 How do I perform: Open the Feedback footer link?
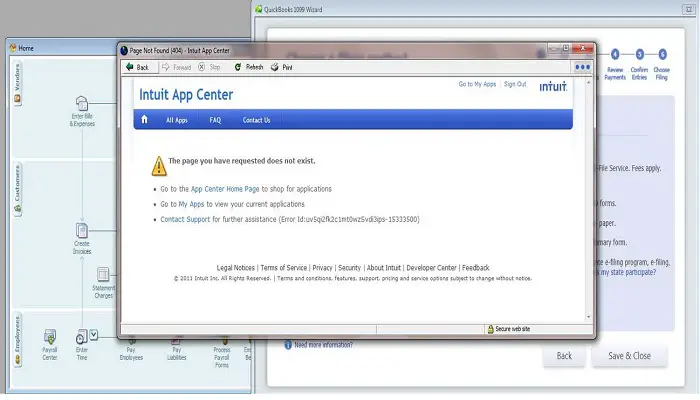[x=475, y=268]
